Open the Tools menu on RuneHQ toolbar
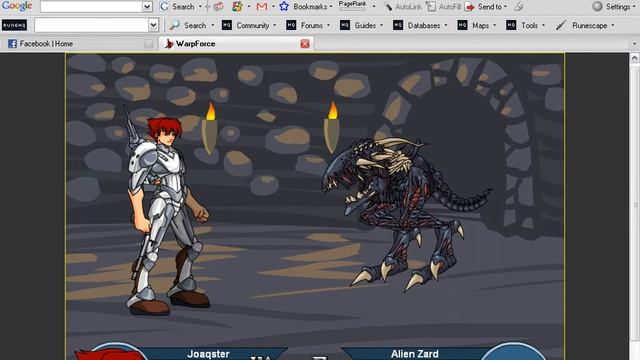640x360 pixels. click(533, 25)
